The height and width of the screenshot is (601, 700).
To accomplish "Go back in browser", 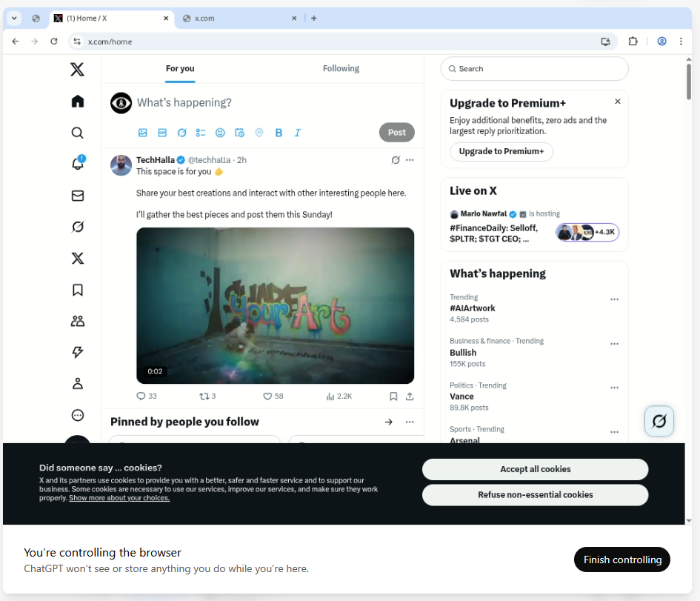I will click(x=15, y=41).
